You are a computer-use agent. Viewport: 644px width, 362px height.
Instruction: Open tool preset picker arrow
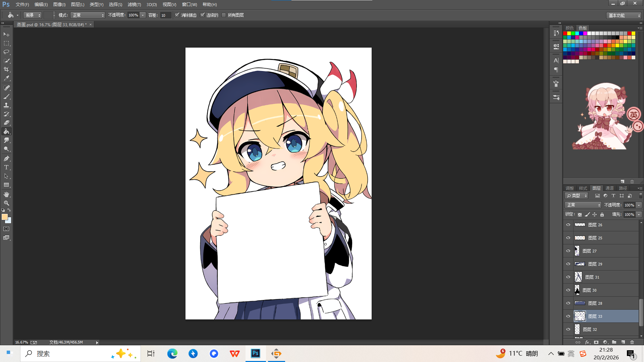(x=17, y=15)
